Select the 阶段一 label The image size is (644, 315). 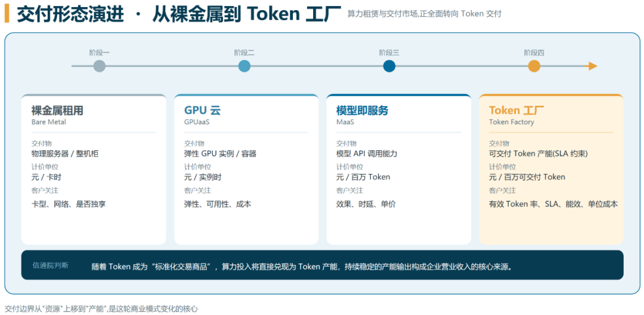point(100,52)
